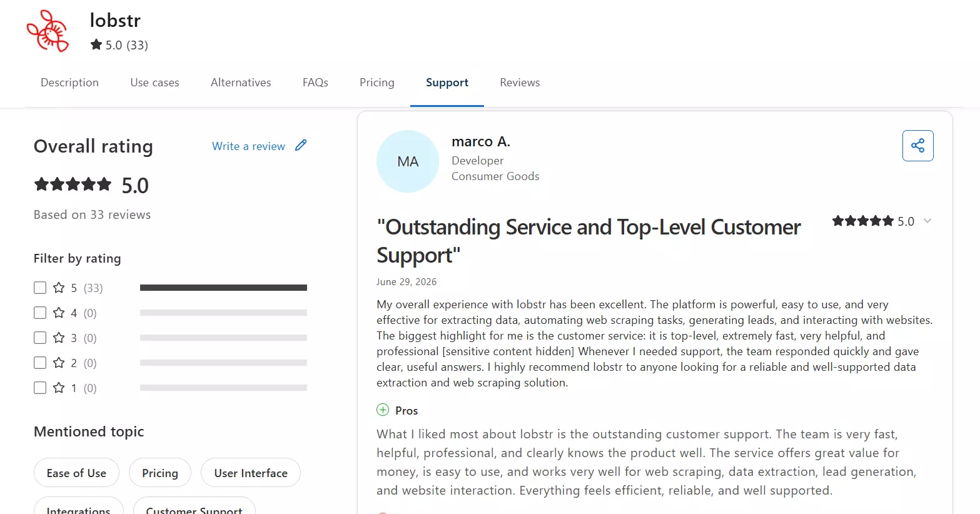Click the lobstr product name heading

[115, 20]
